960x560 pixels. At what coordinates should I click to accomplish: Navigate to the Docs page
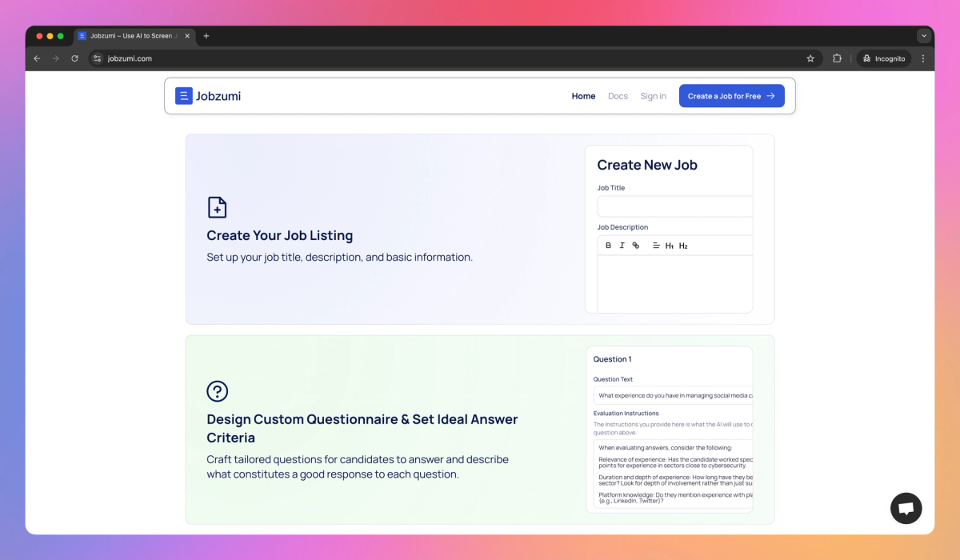click(x=618, y=95)
